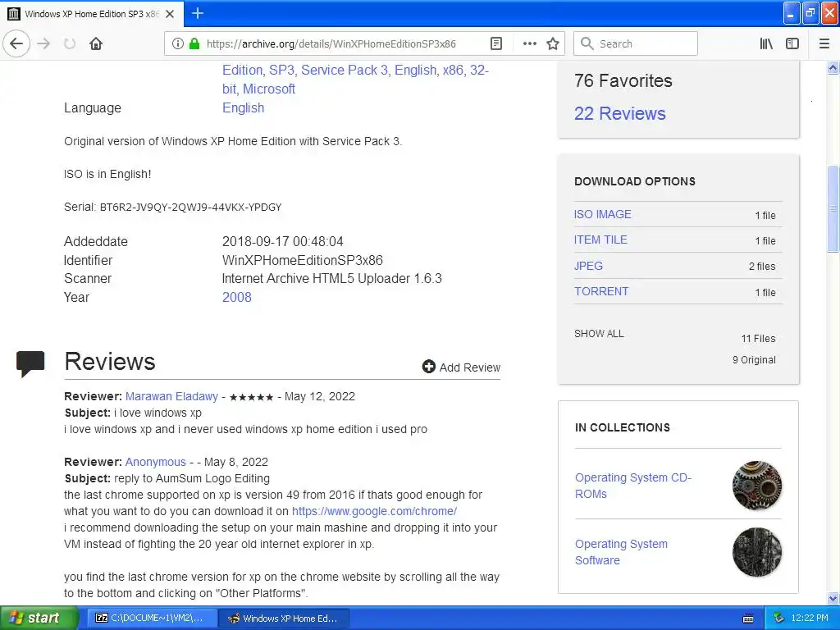The width and height of the screenshot is (840, 630).
Task: Open a new tab with plus button
Action: click(x=197, y=13)
